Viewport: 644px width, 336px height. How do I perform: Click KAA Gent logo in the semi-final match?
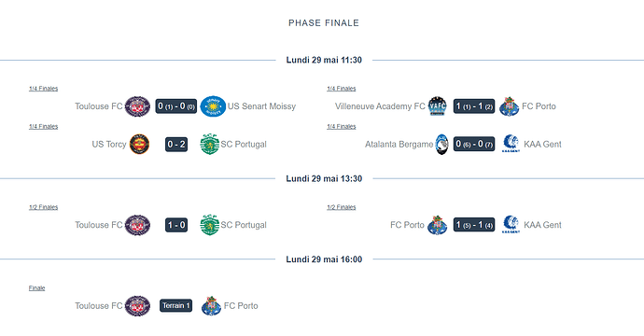pyautogui.click(x=511, y=225)
